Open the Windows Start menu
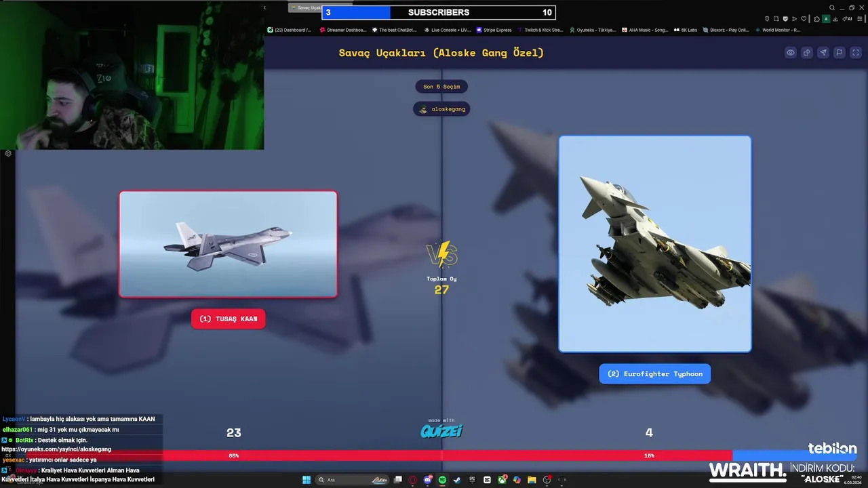 [x=307, y=480]
